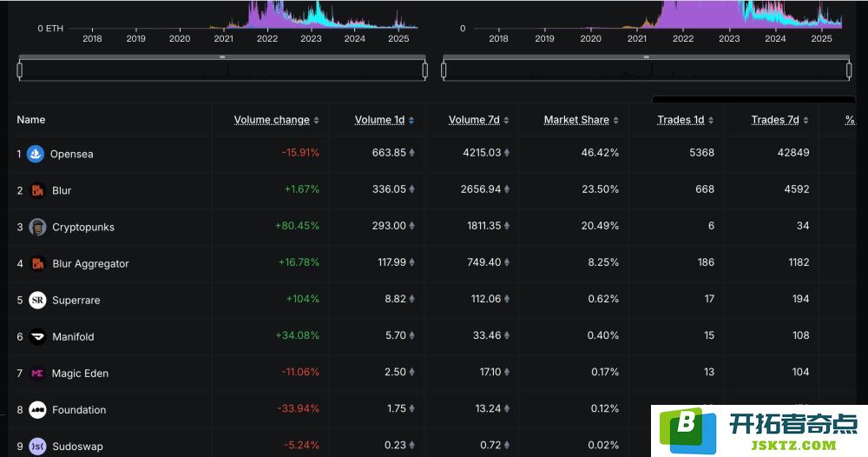This screenshot has width=868, height=457.
Task: Sort by Volume change arrows
Action: 316,120
